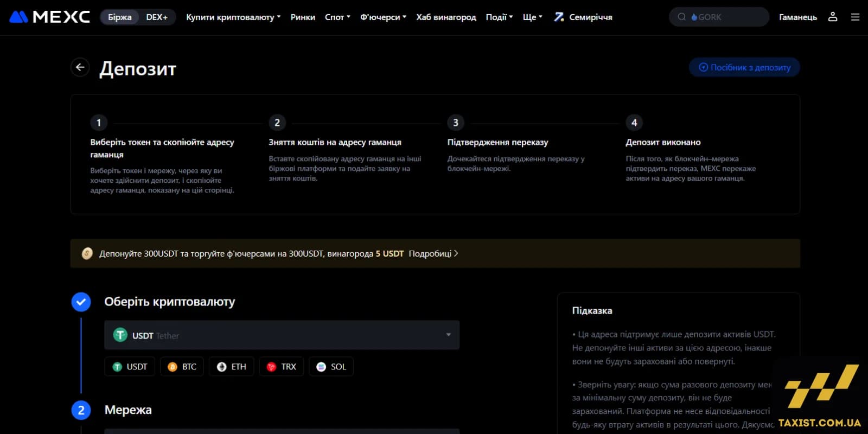Open the USDT Tether currency dropdown
The width and height of the screenshot is (868, 434).
pos(282,335)
